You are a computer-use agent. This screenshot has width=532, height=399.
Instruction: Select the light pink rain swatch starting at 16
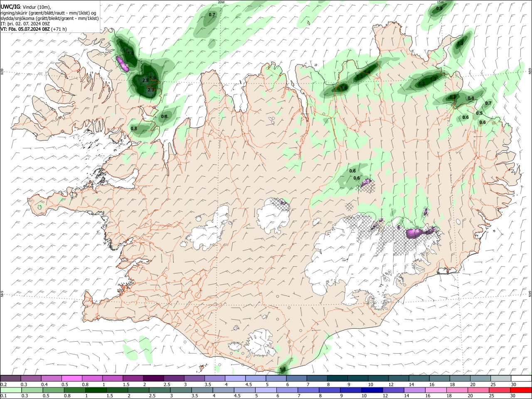[x=436, y=390]
